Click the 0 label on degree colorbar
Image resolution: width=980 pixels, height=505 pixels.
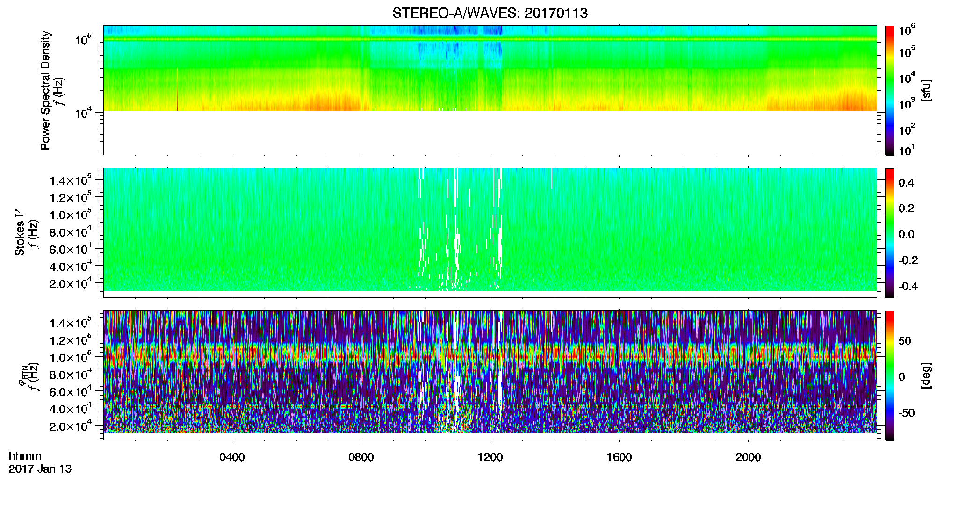point(902,377)
